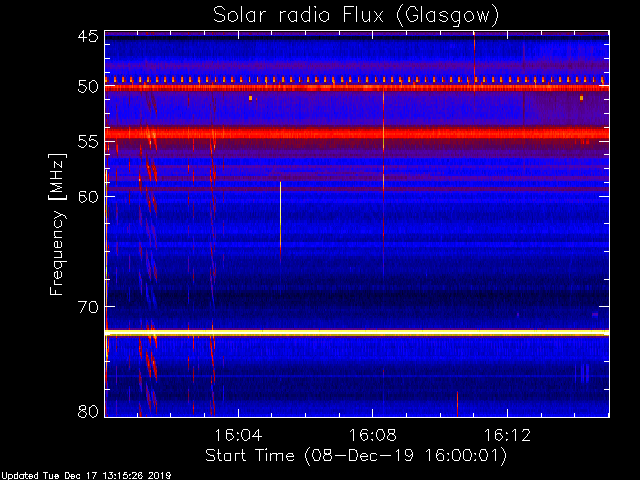The image size is (640, 480).
Task: Click the 55 frequency tick label
Action: (x=88, y=142)
